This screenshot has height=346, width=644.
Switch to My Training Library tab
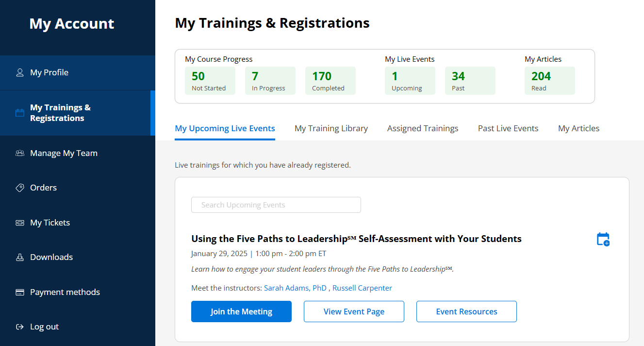click(331, 128)
